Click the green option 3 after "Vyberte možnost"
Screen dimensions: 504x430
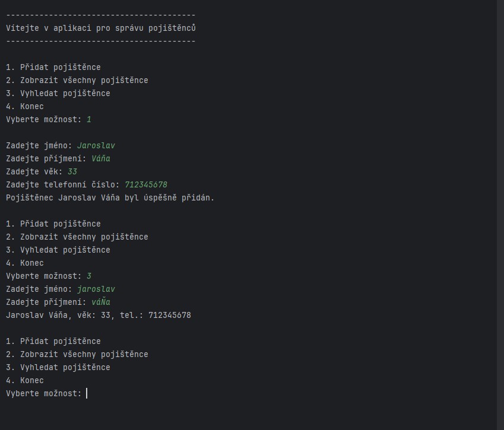pyautogui.click(x=89, y=276)
